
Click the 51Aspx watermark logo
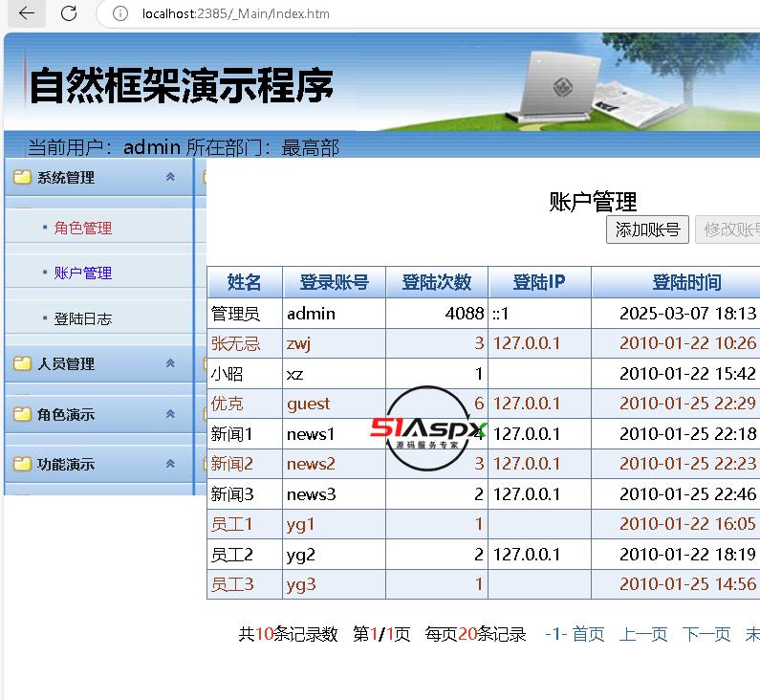pyautogui.click(x=428, y=429)
